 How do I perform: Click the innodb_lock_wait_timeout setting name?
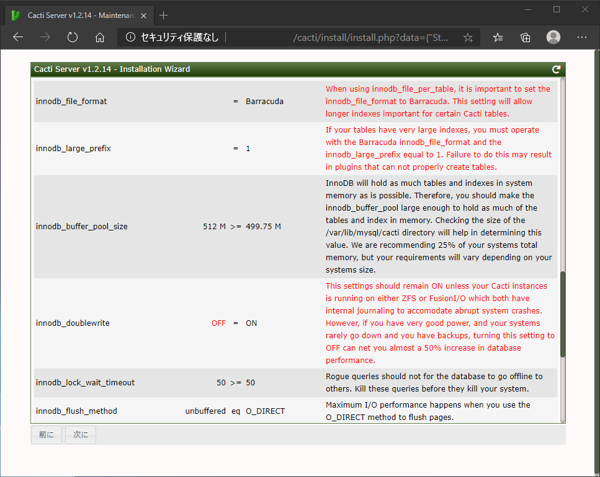(x=85, y=383)
